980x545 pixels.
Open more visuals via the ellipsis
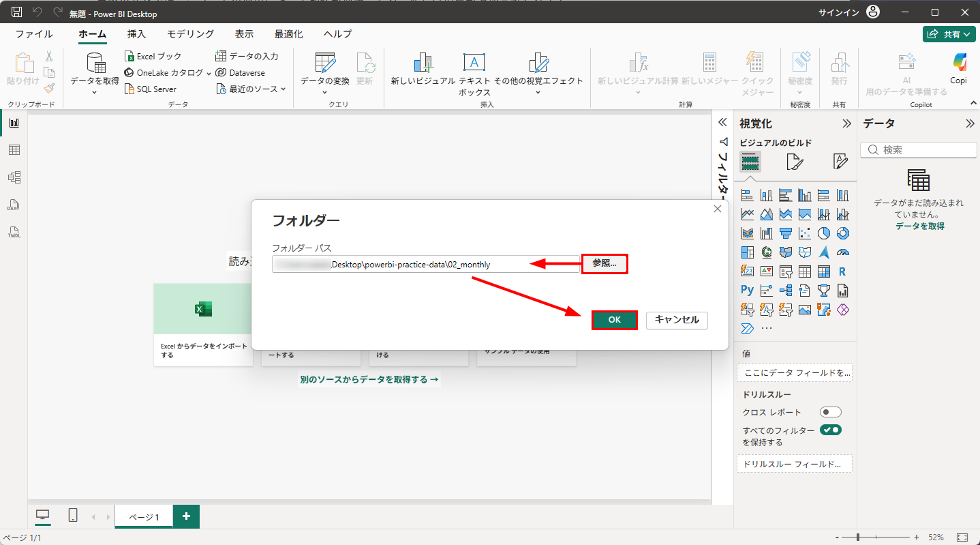(766, 329)
